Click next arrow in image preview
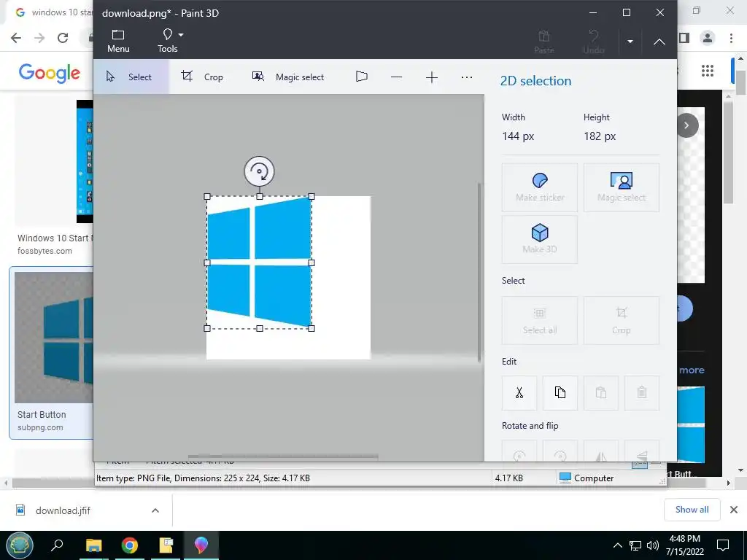This screenshot has height=560, width=747. [x=686, y=125]
